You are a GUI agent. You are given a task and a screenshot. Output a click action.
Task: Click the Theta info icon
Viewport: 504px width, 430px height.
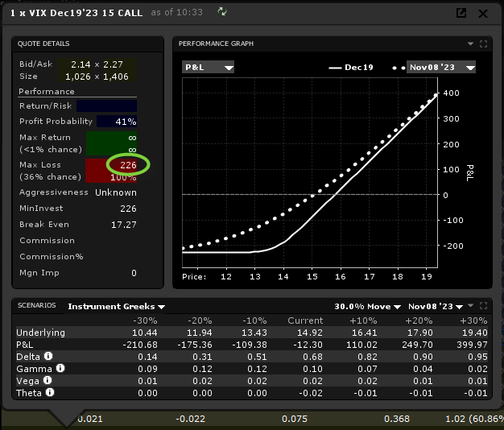tap(50, 392)
